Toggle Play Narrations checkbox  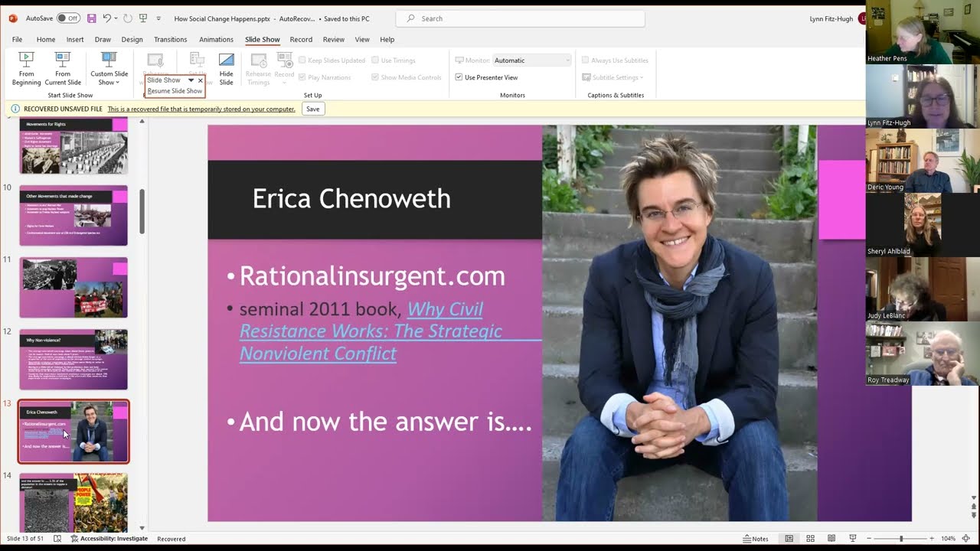pos(302,77)
